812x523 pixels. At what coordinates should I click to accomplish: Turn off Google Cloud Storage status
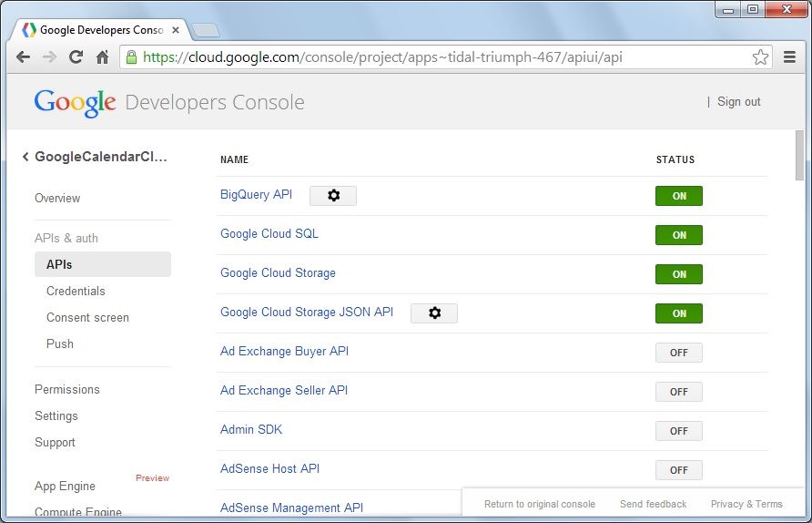click(x=678, y=274)
